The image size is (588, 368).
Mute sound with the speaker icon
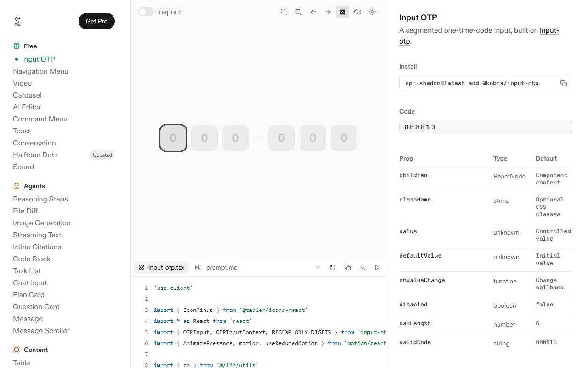357,12
